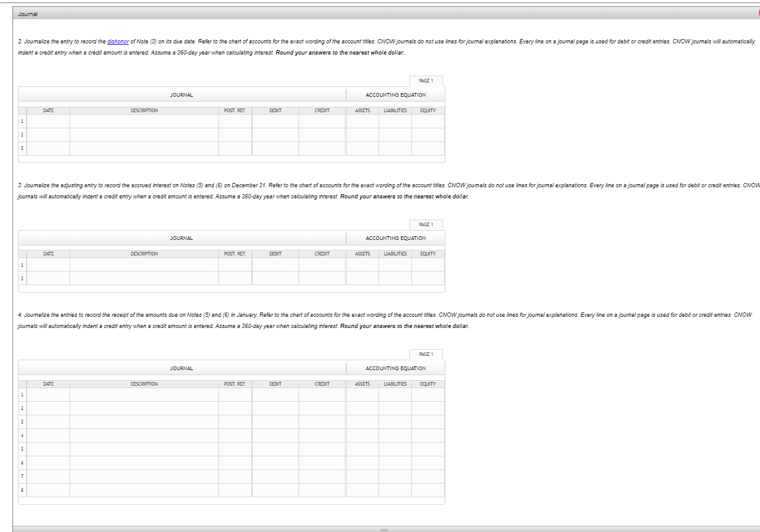Click Description cell, row 3, question 2 journal
The height and width of the screenshot is (532, 760).
tap(144, 149)
